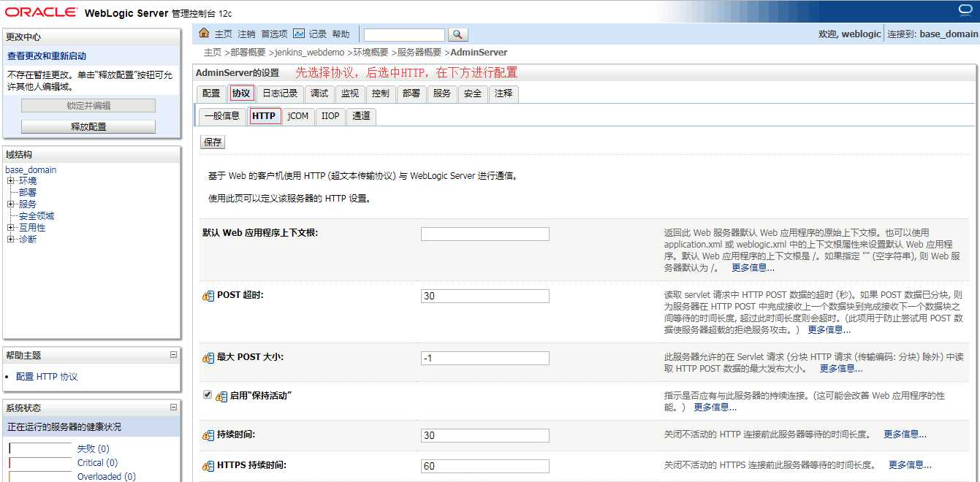Click the Oracle logo at top left
Viewport: 980px width, 482px height.
[41, 12]
